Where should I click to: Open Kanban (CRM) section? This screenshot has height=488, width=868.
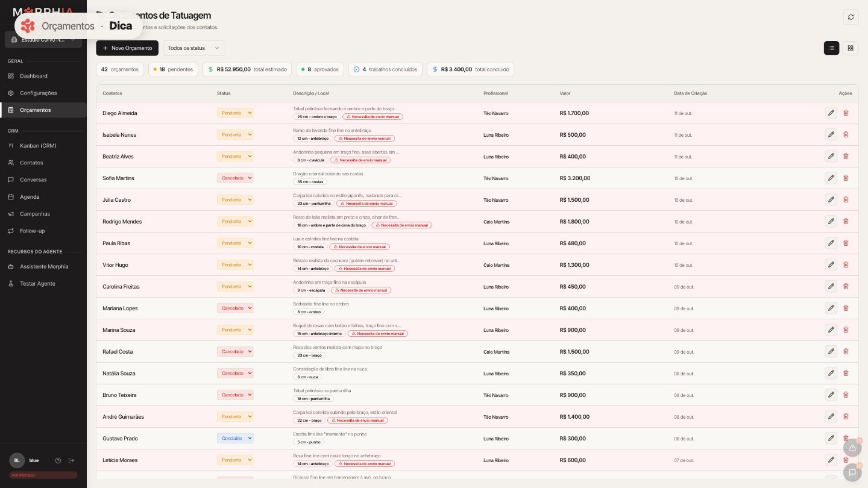pos(43,146)
